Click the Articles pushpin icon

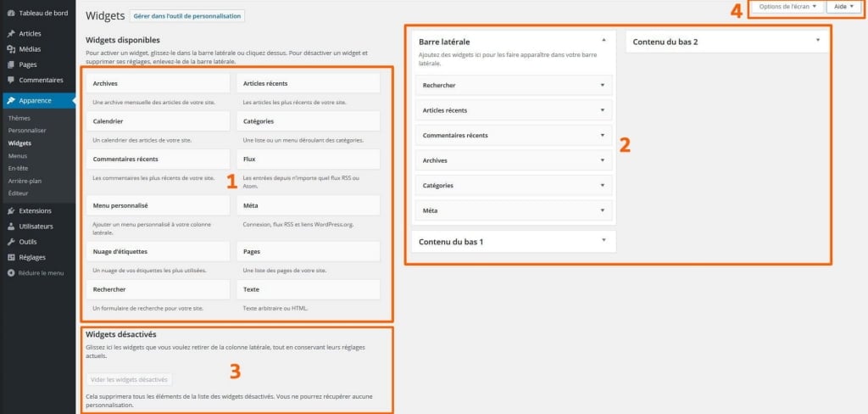[x=10, y=34]
